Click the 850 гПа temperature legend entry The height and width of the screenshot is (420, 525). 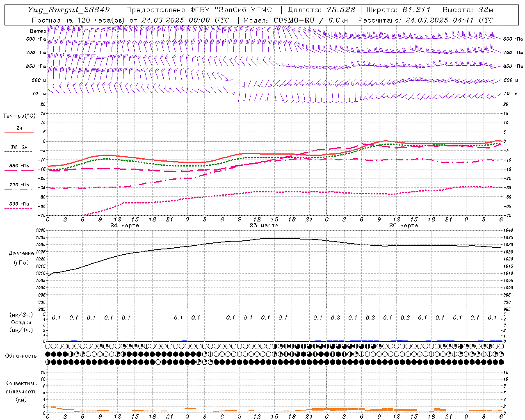pos(19,166)
